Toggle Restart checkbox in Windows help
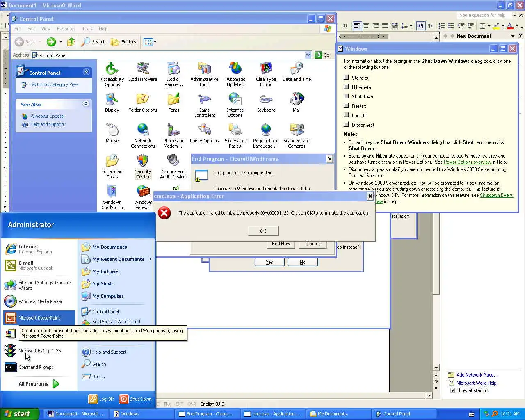Image resolution: width=525 pixels, height=420 pixels. point(346,106)
